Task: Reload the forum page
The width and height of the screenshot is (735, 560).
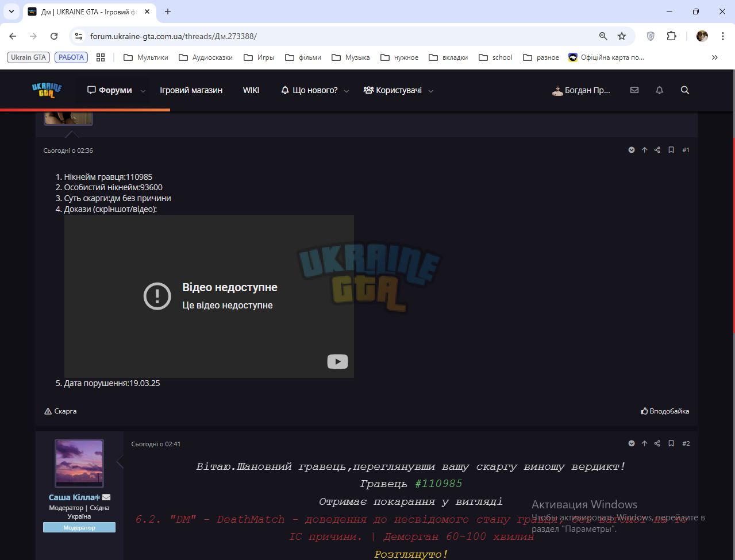Action: [54, 36]
